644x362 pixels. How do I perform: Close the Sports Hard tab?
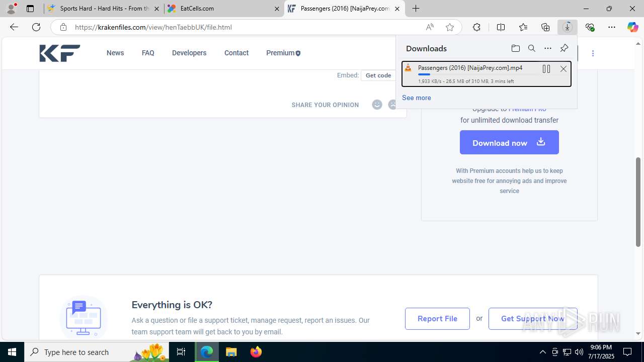pos(157,9)
